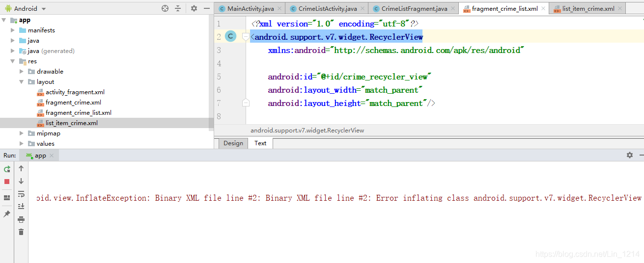Fold the RecyclerView tag at line 2
The image size is (644, 263).
246,36
